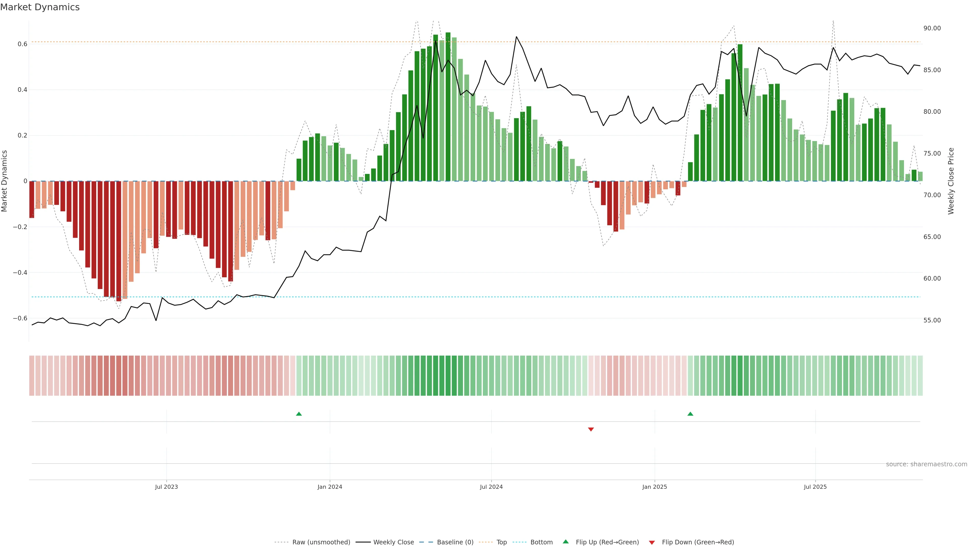Toggle the Top legend entry
Viewport: 980px width, 551px height.
tap(501, 542)
